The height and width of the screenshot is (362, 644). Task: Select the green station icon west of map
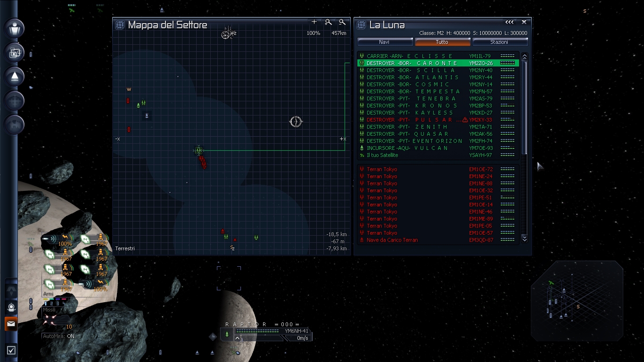[x=138, y=105]
